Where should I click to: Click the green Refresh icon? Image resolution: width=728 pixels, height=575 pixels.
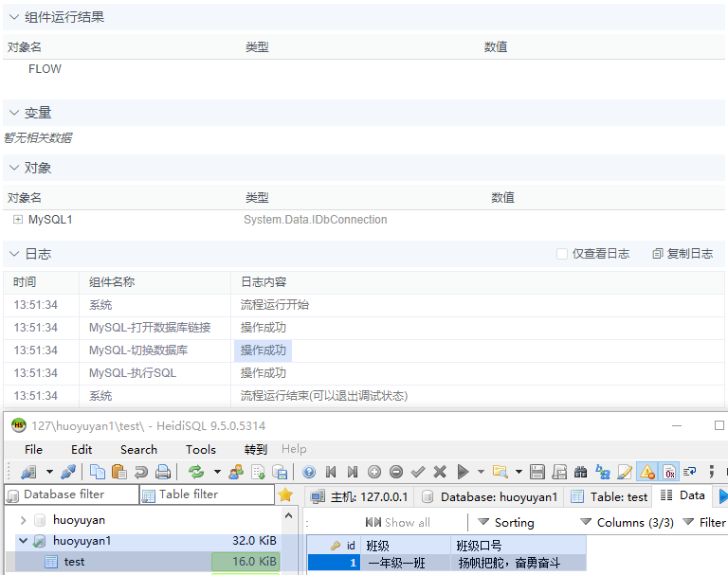tap(196, 472)
